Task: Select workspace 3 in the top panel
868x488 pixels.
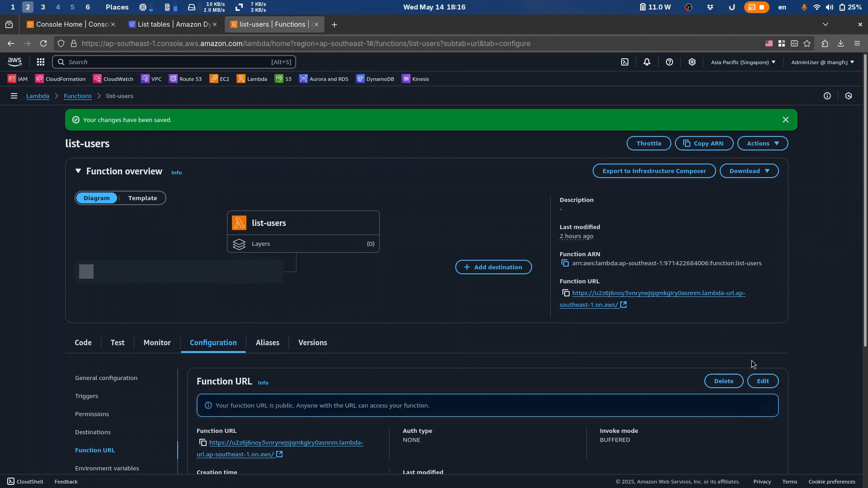Action: click(x=43, y=7)
